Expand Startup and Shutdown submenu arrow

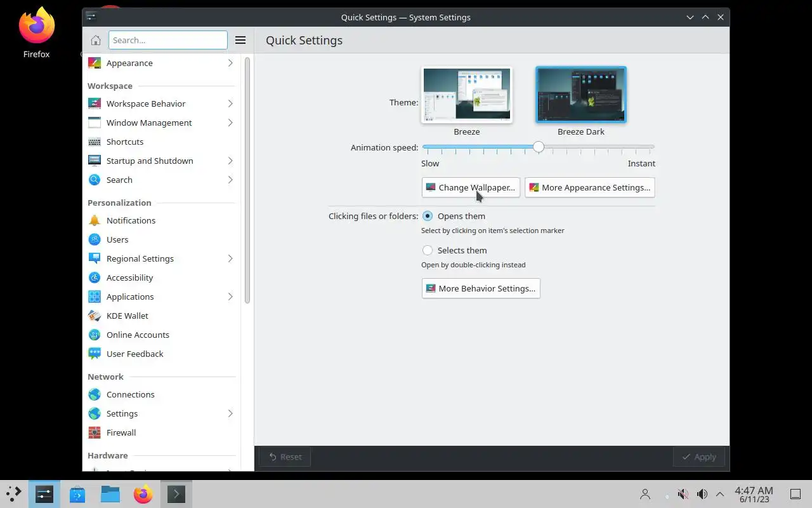tap(230, 161)
